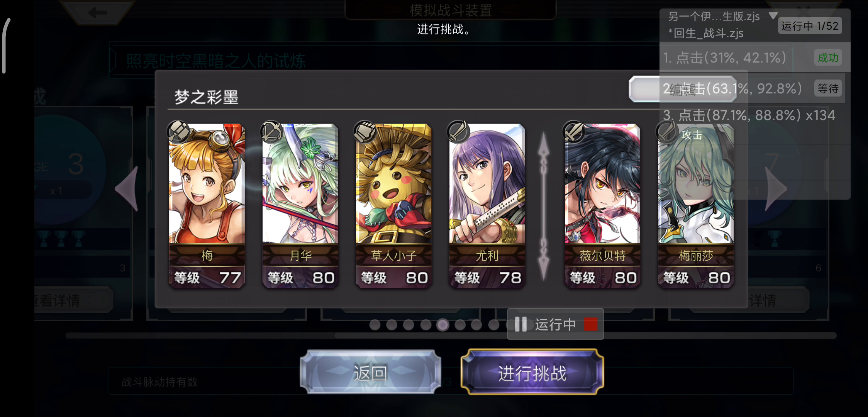Viewport: 868px width, 417px height.
Task: Click the bow class icon on 月华's card
Action: click(x=272, y=131)
